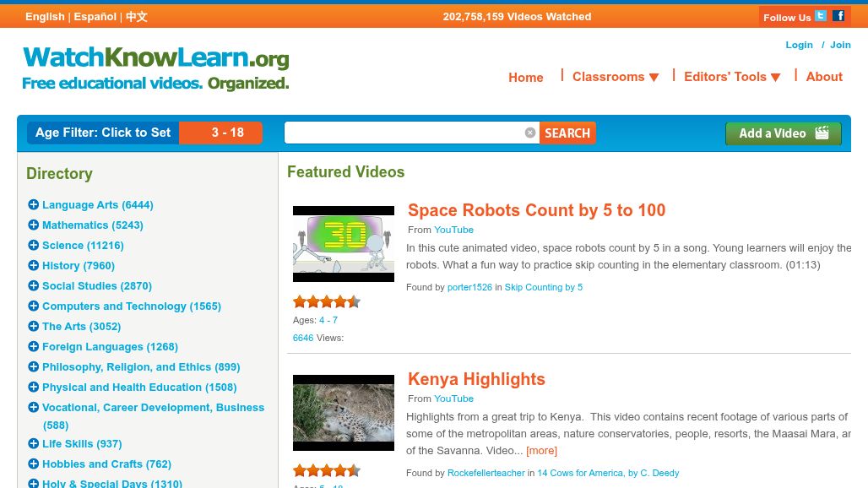This screenshot has height=488, width=868.
Task: Click the Join link
Action: click(840, 45)
